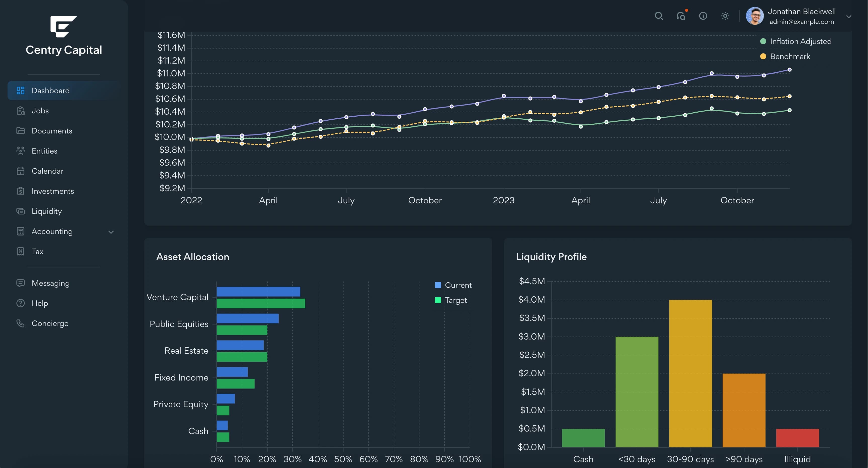Image resolution: width=868 pixels, height=468 pixels.
Task: Click the 2023 x-axis label
Action: [x=503, y=200]
